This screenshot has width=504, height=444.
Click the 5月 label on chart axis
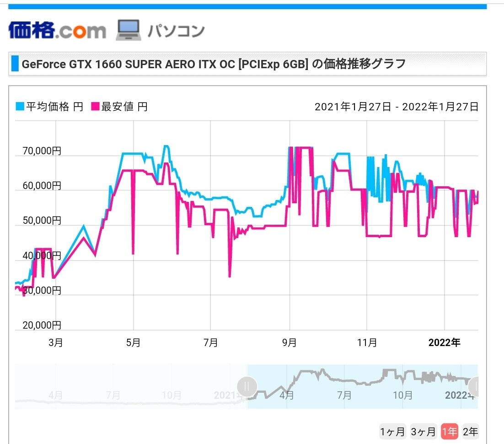tap(133, 343)
